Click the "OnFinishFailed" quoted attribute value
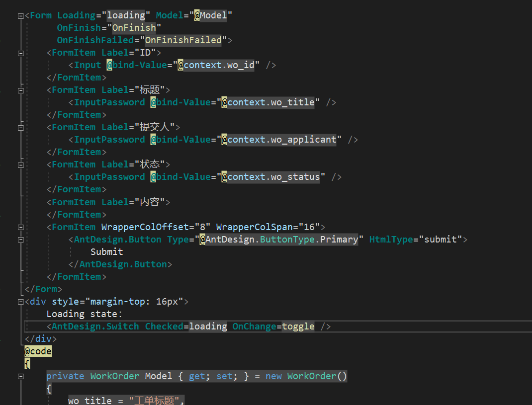This screenshot has height=405, width=532. [x=183, y=40]
